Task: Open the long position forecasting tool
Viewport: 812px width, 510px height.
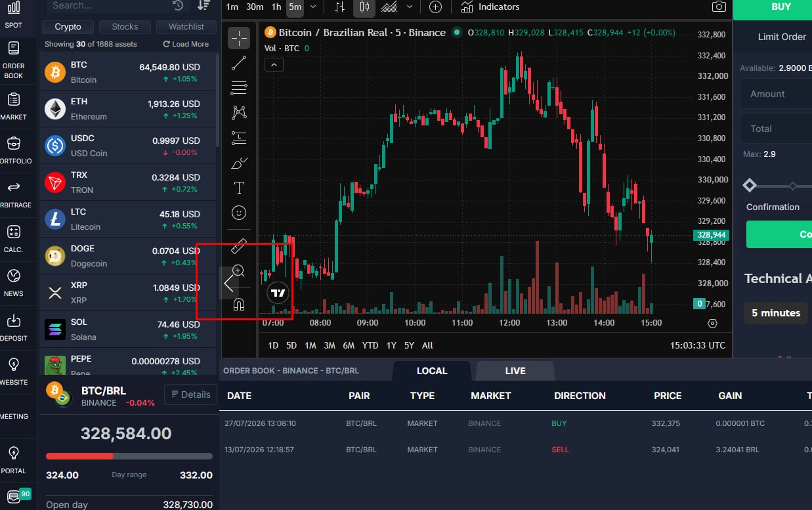Action: (x=239, y=138)
